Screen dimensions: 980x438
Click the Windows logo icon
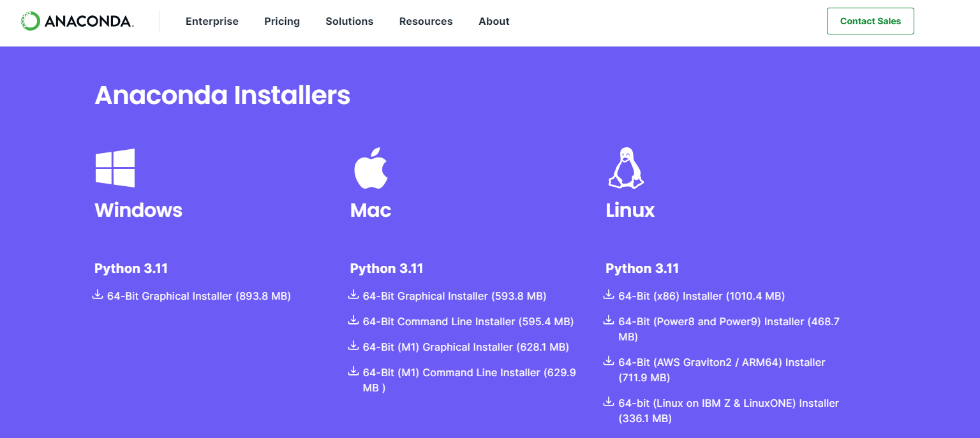point(115,168)
